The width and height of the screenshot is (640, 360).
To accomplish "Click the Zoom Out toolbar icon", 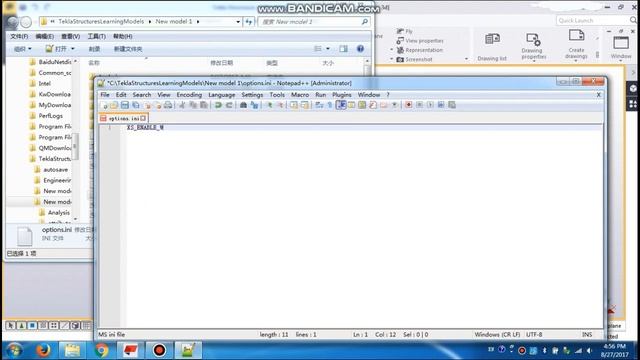I will (280, 105).
